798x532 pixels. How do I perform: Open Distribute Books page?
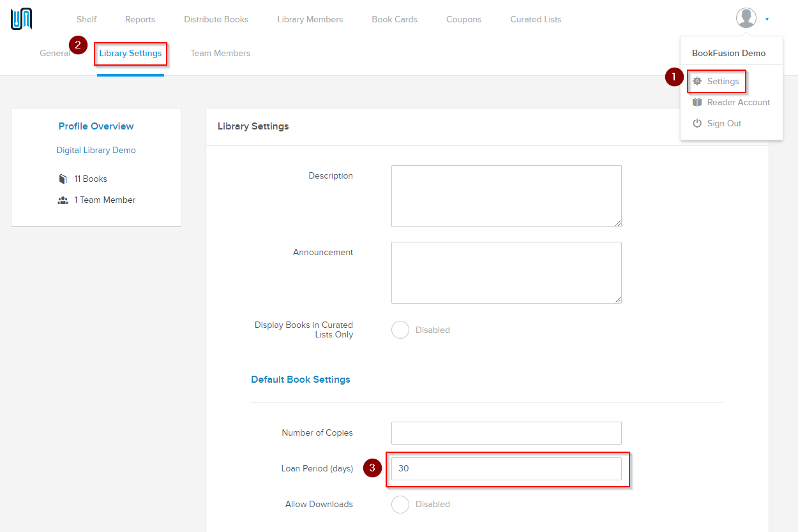click(216, 19)
